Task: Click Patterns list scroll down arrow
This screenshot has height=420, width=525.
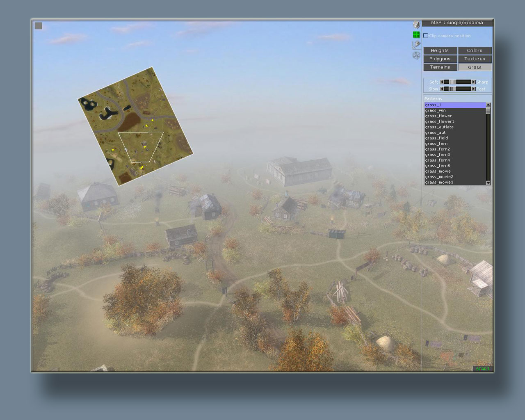Action: coord(488,183)
